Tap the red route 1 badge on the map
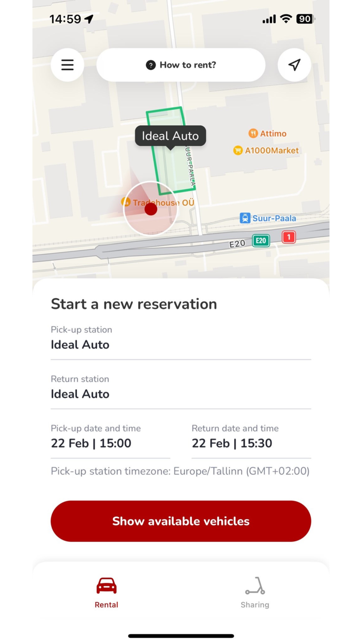Image resolution: width=362 pixels, height=644 pixels. pyautogui.click(x=288, y=237)
